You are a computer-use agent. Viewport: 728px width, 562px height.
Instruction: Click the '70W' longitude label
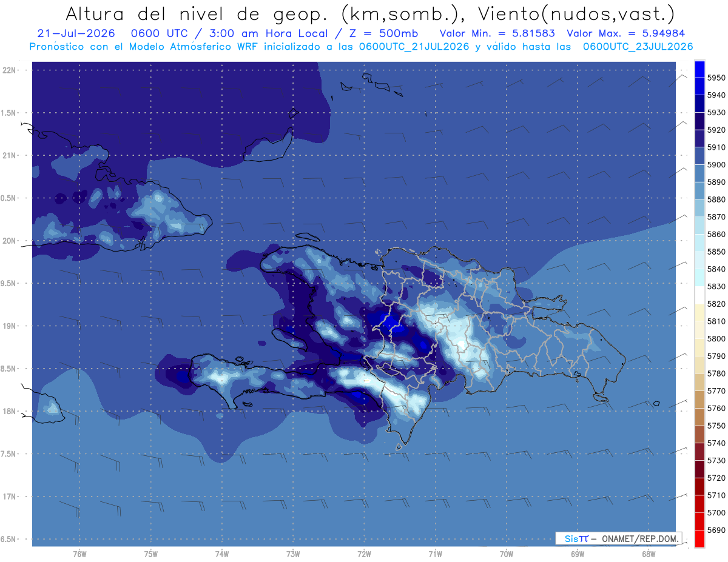(x=507, y=554)
